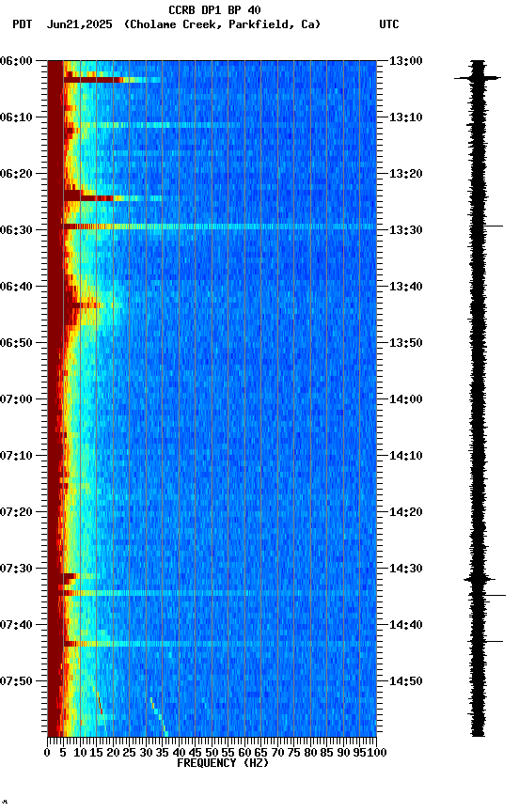
Task: Click the '13:50' UTC time label
Action: coord(406,343)
